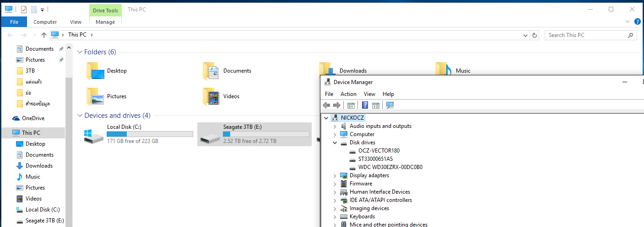This screenshot has width=644, height=227.
Task: Collapse the NICKOCZ root node in Device Manager
Action: pos(326,118)
